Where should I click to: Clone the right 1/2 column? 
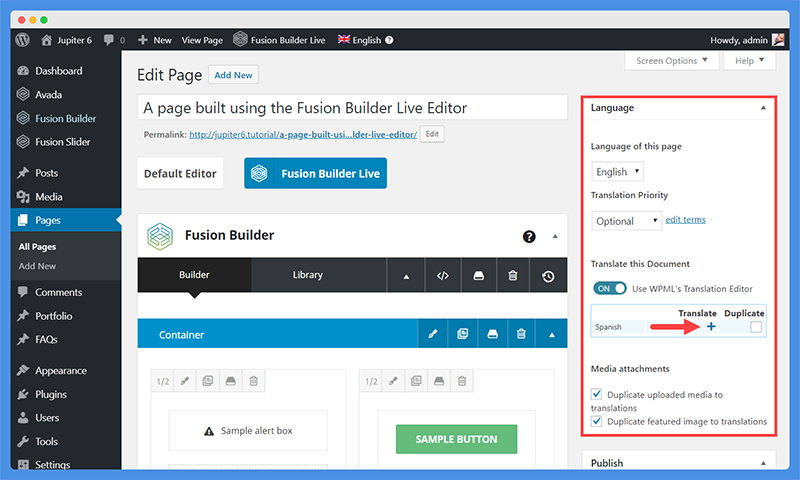[416, 381]
